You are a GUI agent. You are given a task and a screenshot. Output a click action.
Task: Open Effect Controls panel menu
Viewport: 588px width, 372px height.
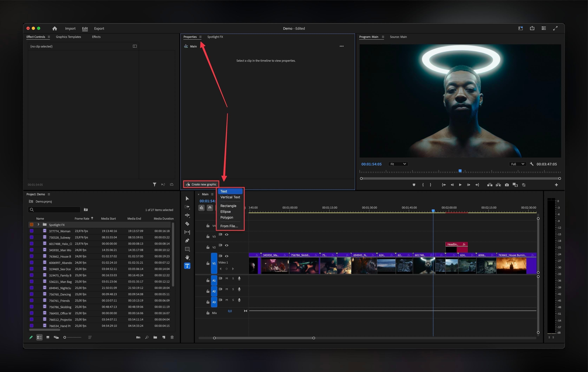pos(49,37)
